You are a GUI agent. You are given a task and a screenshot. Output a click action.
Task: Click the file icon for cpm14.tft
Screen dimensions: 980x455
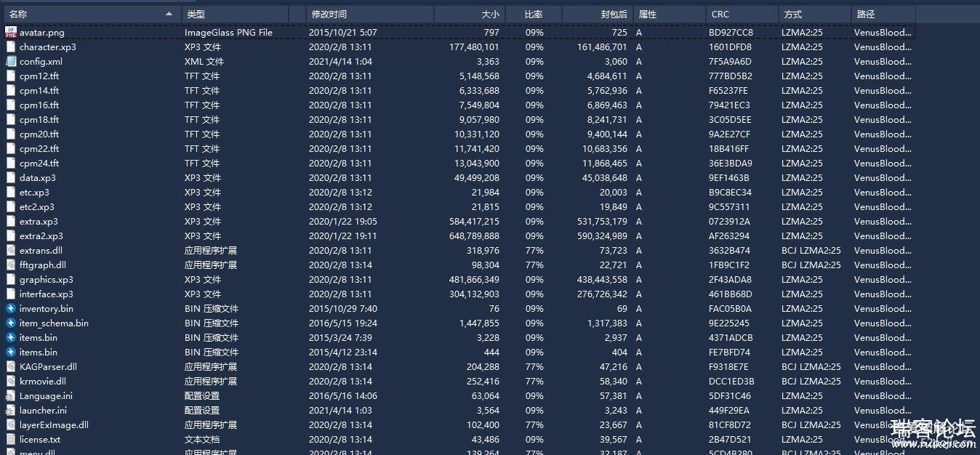tap(11, 90)
